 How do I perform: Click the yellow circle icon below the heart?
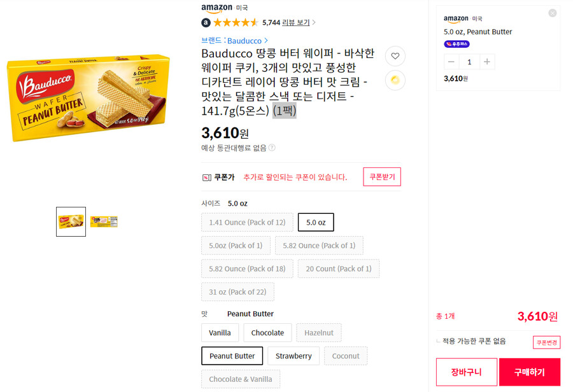pos(395,79)
